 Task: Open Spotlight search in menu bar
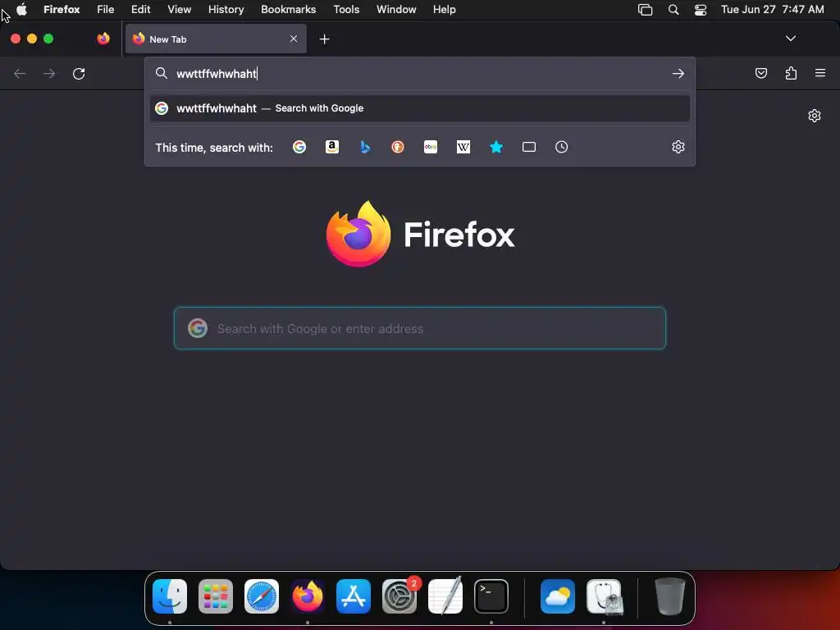673,10
